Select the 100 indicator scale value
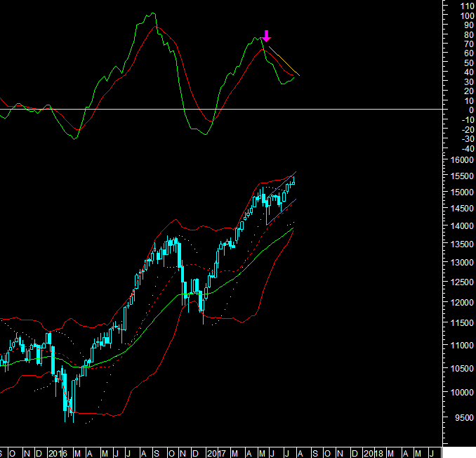The image size is (476, 458). (467, 15)
